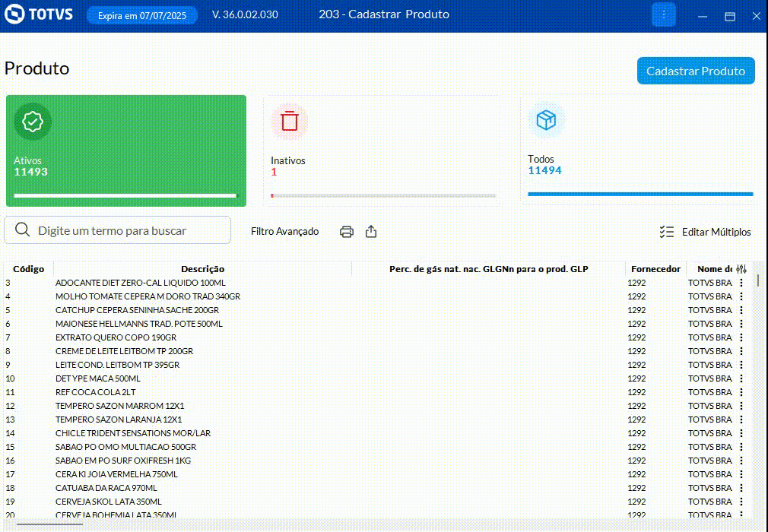Open column settings sliders icon in header

coord(741,269)
